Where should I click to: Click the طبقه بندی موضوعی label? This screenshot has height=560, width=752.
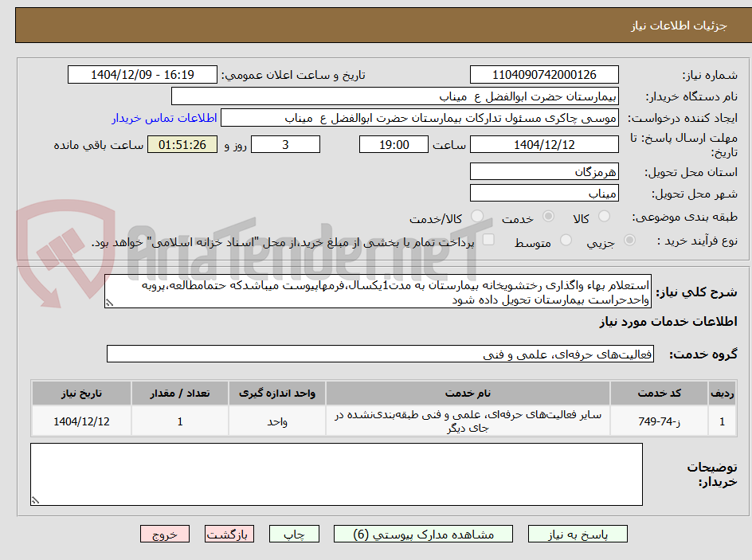click(685, 217)
